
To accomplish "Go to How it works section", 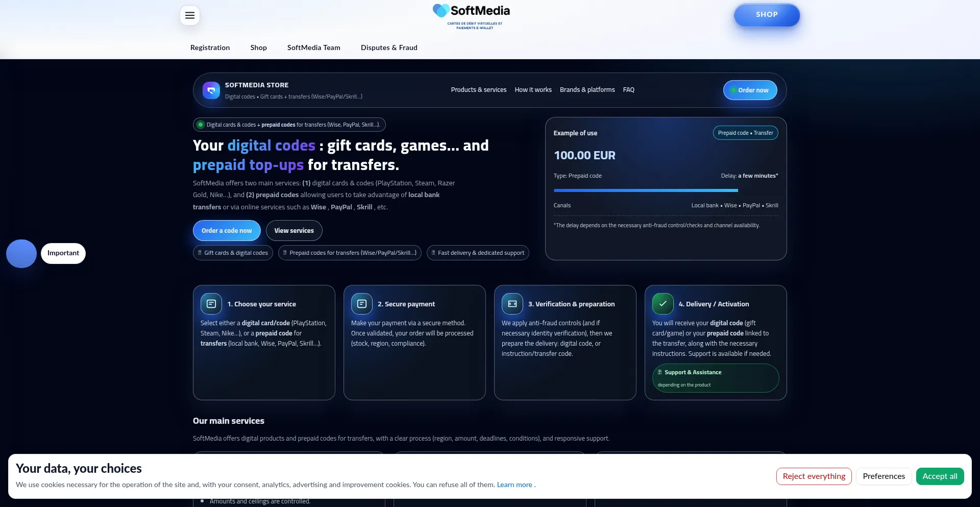I will (533, 90).
